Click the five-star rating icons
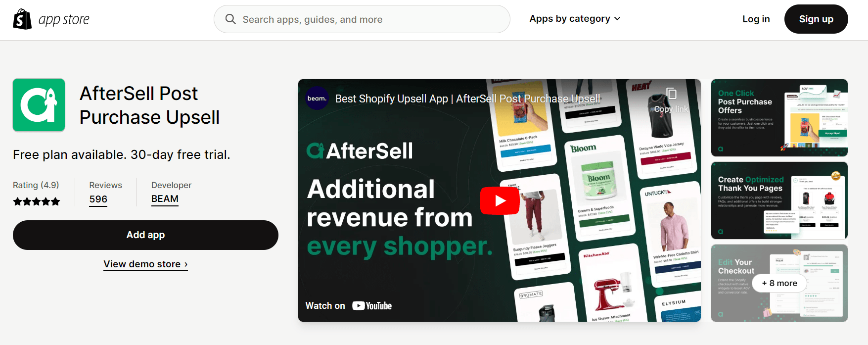 point(37,201)
